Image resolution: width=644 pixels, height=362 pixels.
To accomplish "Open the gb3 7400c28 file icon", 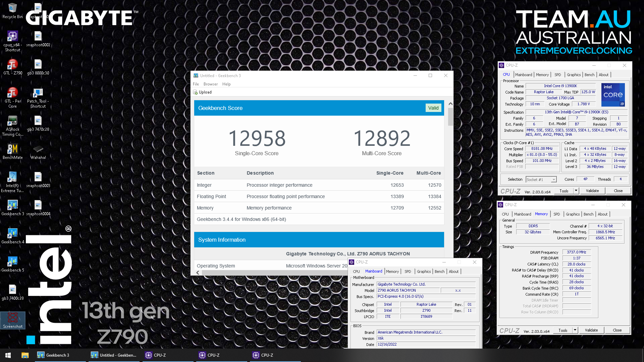I will coord(12,292).
